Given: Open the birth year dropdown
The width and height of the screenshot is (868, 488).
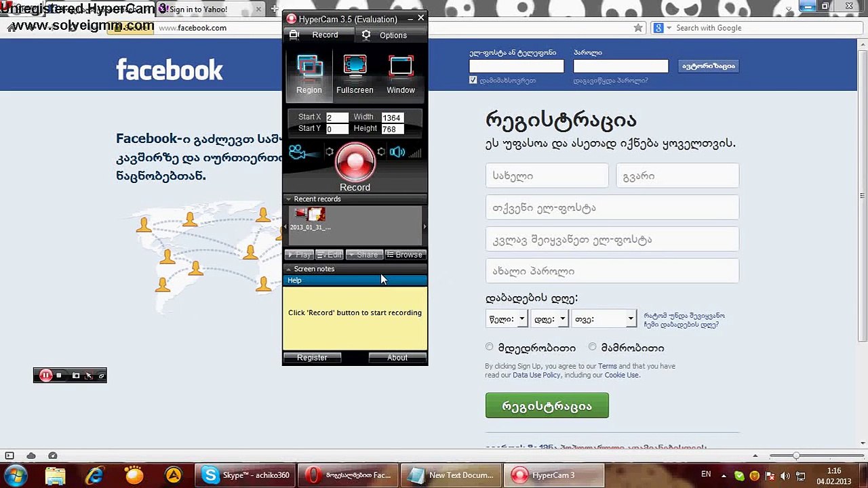Looking at the screenshot, I should tap(507, 319).
